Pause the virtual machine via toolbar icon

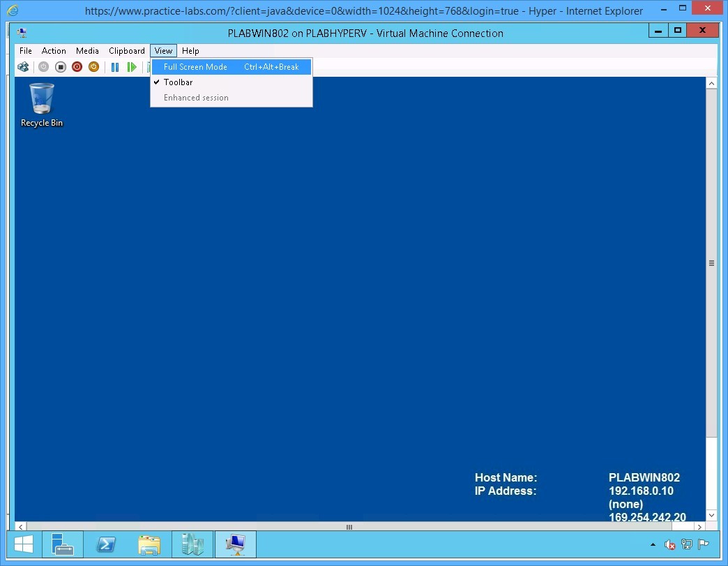pos(115,66)
